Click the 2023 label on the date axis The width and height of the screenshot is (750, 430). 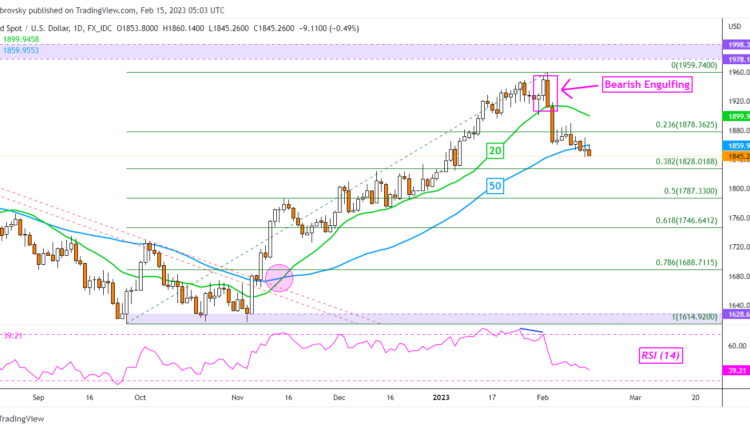(x=442, y=397)
